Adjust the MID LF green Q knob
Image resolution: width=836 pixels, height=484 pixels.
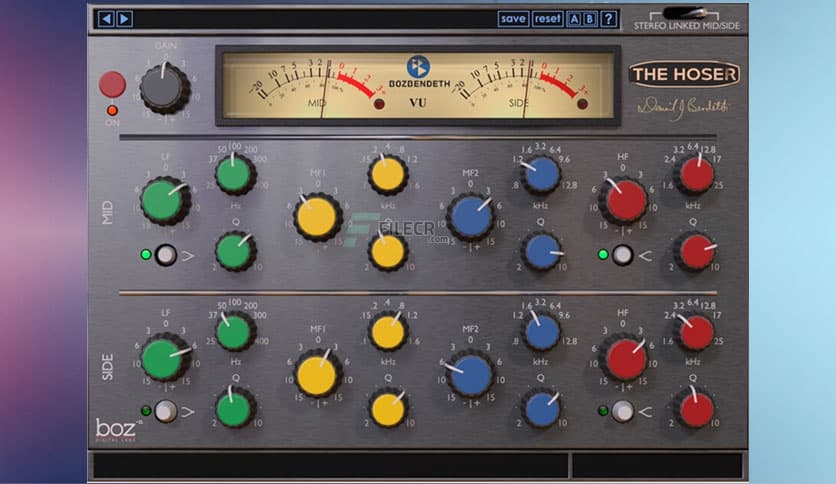click(x=235, y=251)
